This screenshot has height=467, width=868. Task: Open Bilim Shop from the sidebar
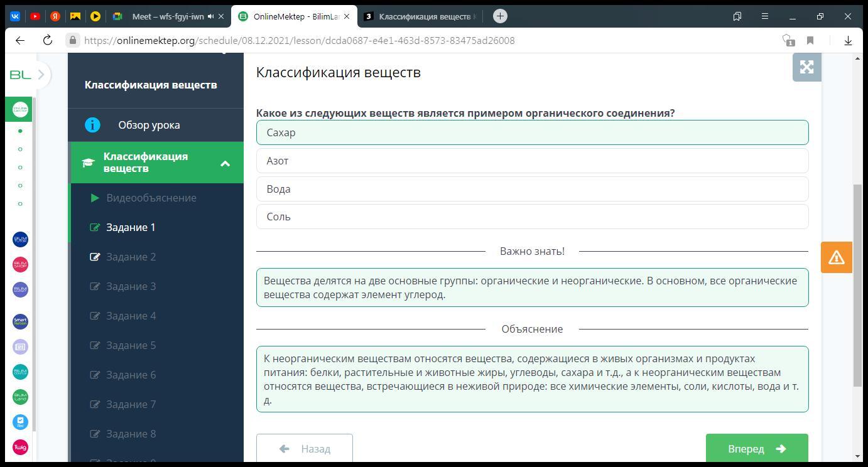point(21,264)
